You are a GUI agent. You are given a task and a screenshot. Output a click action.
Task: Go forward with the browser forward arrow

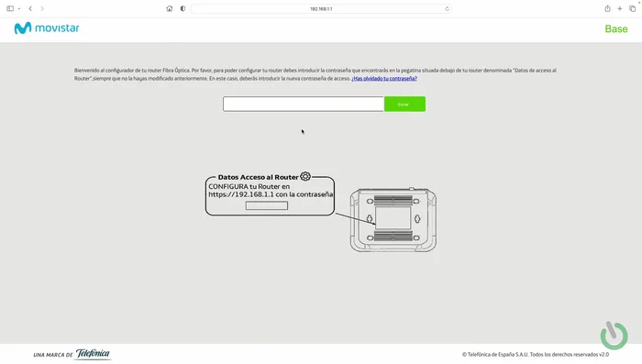(42, 8)
